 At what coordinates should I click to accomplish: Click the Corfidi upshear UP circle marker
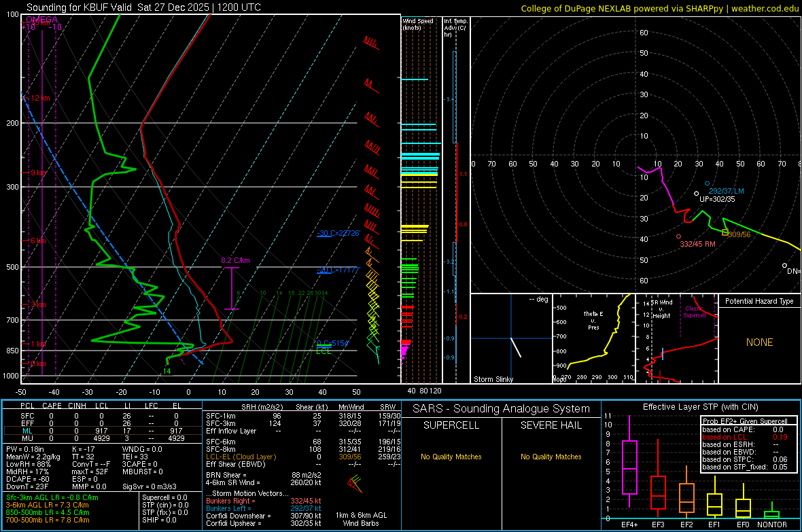(697, 194)
